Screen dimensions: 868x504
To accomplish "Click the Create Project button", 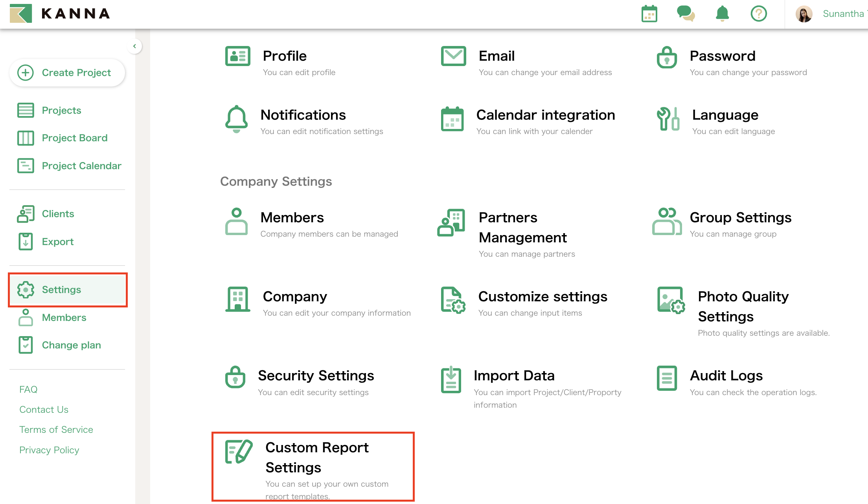I will [x=67, y=72].
